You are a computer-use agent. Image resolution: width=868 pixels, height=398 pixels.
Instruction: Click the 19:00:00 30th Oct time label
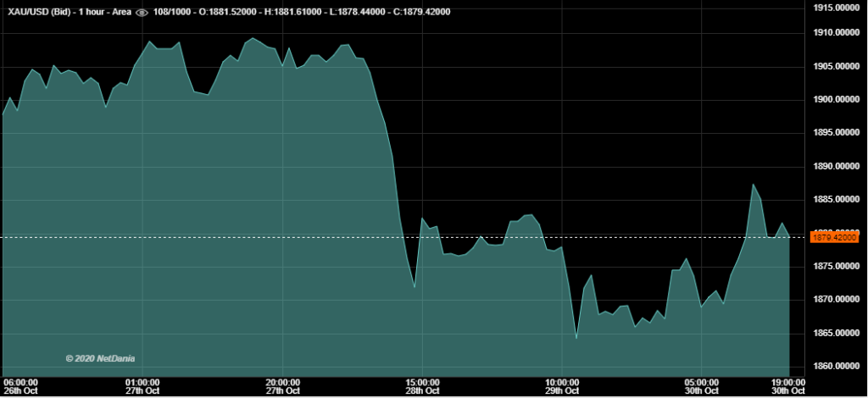[787, 386]
